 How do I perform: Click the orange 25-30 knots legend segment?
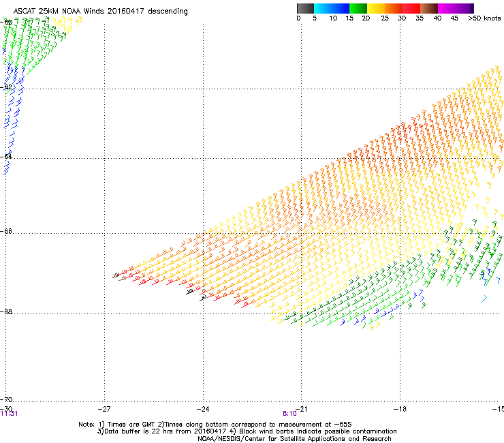click(x=394, y=8)
